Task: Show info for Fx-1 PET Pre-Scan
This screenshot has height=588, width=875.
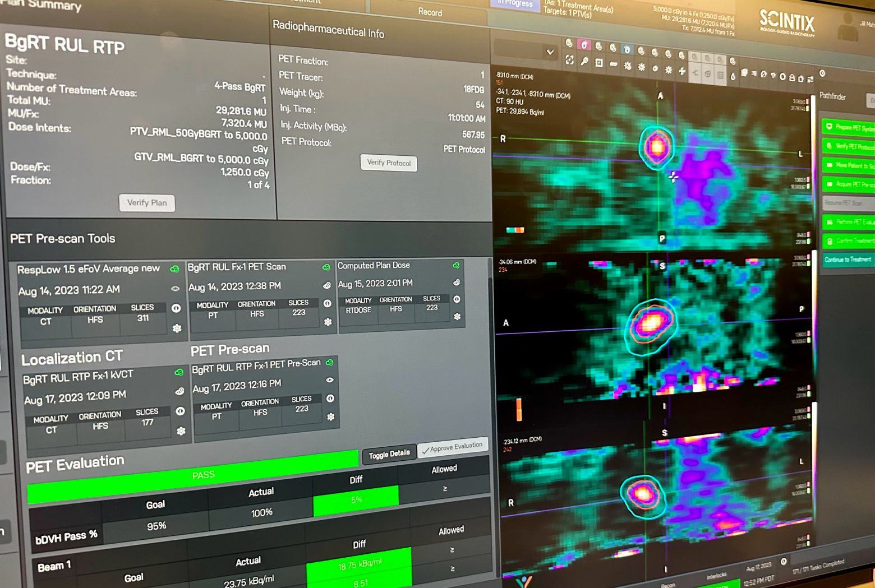Action: (330, 399)
